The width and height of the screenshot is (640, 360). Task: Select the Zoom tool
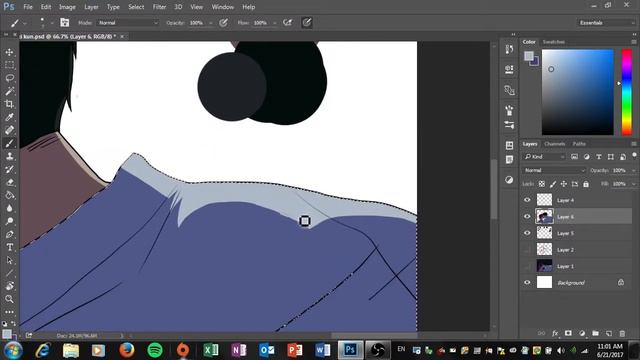click(9, 299)
